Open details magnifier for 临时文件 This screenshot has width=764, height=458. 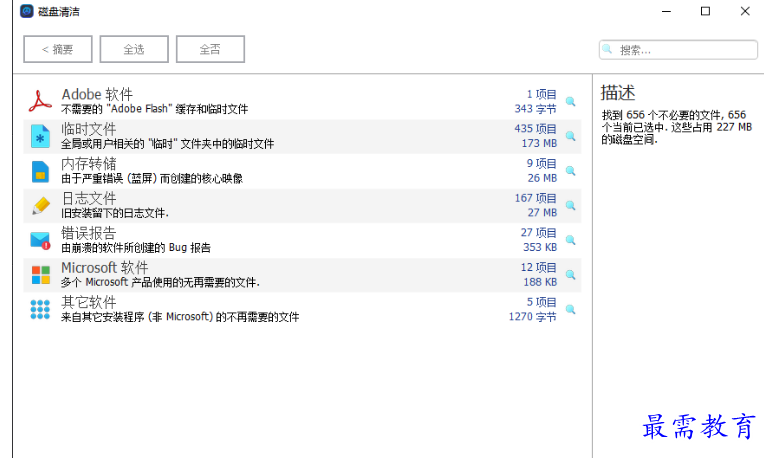click(571, 136)
